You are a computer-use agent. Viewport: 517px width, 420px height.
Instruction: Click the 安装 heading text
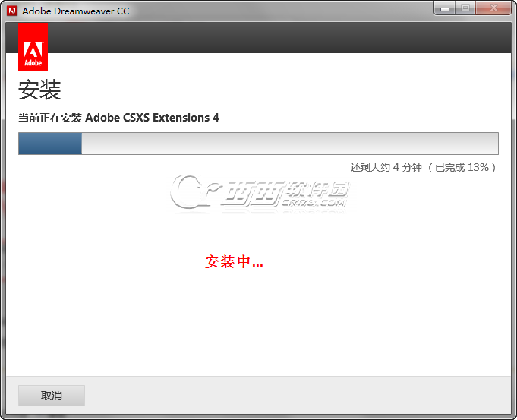(39, 90)
